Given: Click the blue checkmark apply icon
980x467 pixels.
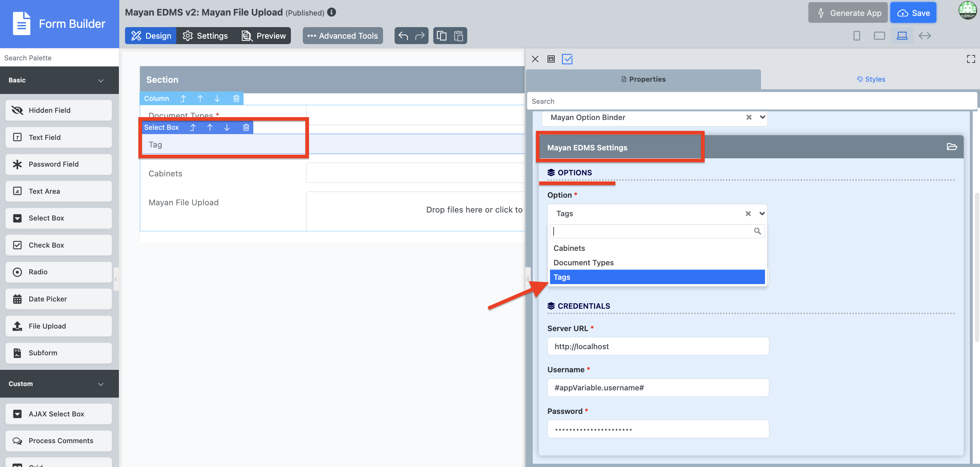Looking at the screenshot, I should click(567, 59).
